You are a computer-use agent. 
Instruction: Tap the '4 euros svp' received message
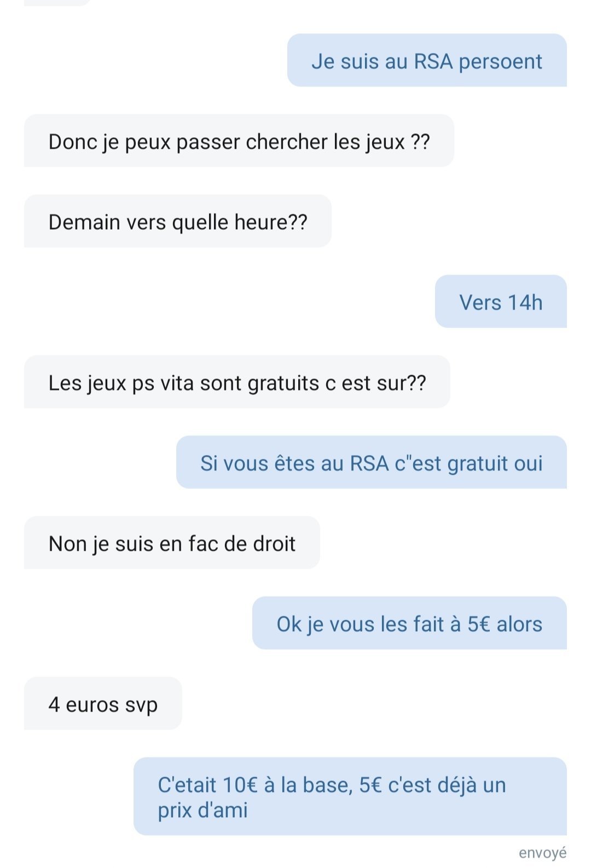pos(103,704)
